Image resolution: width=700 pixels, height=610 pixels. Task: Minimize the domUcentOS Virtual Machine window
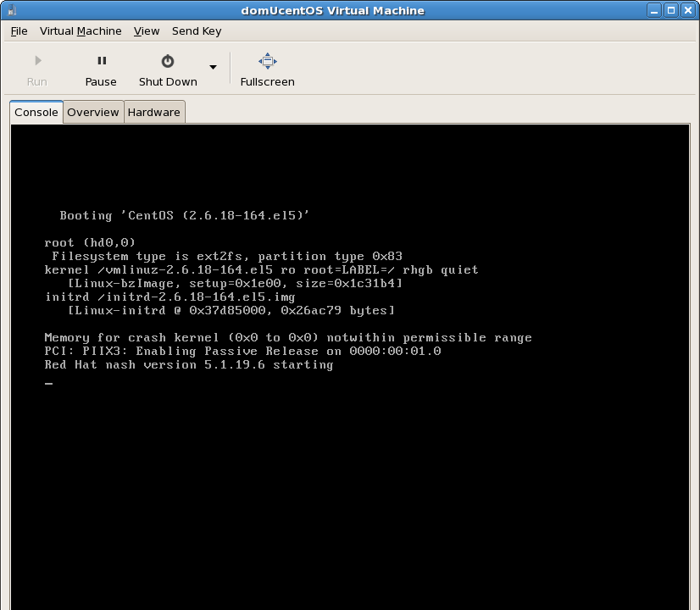click(655, 10)
